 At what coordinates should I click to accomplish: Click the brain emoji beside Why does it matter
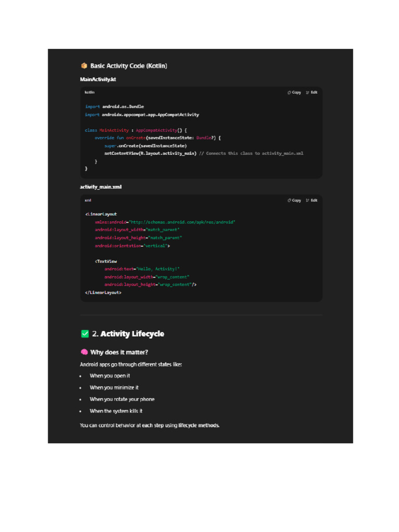coord(84,352)
